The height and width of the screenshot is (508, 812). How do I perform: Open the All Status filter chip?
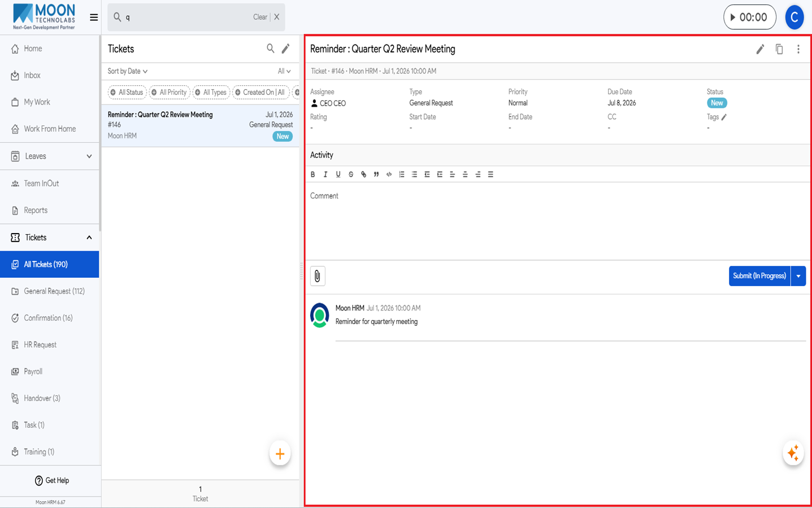point(127,93)
